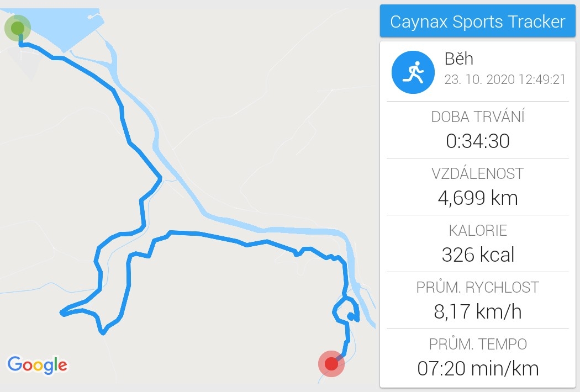580x392 pixels.
Task: Click the Google logo on map
Action: pos(38,365)
